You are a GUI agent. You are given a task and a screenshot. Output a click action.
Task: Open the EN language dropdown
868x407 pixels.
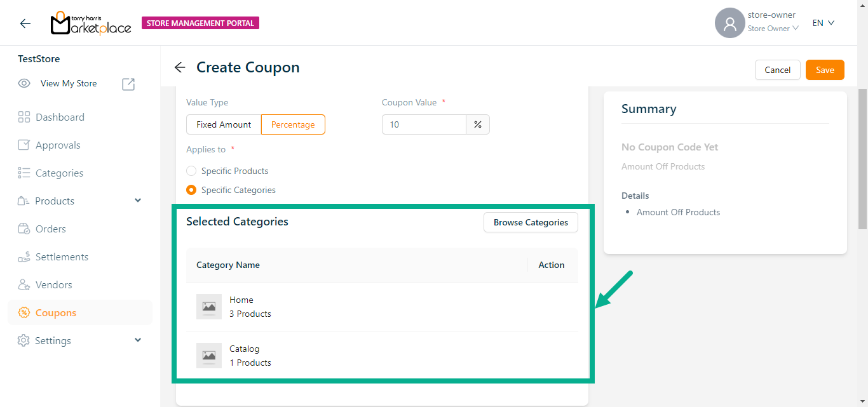click(823, 23)
